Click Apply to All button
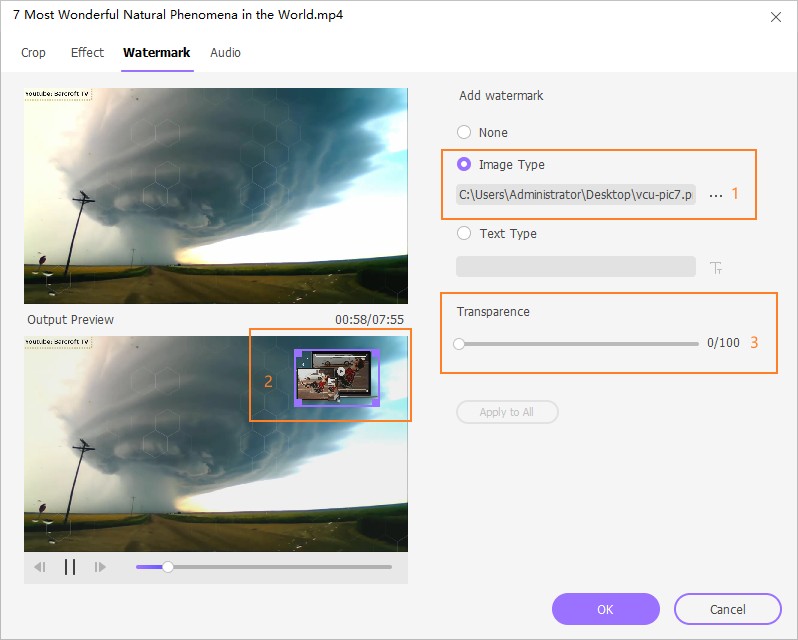The height and width of the screenshot is (640, 798). pyautogui.click(x=507, y=412)
